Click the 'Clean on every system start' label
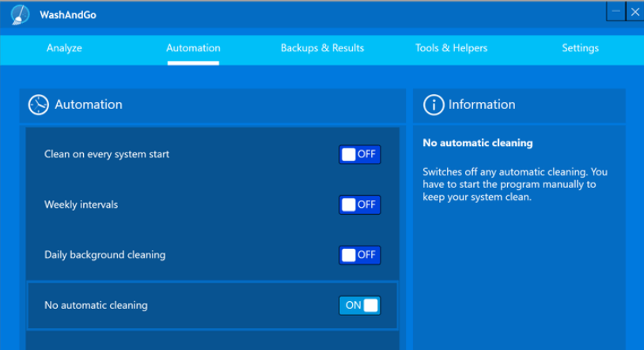 click(x=107, y=154)
